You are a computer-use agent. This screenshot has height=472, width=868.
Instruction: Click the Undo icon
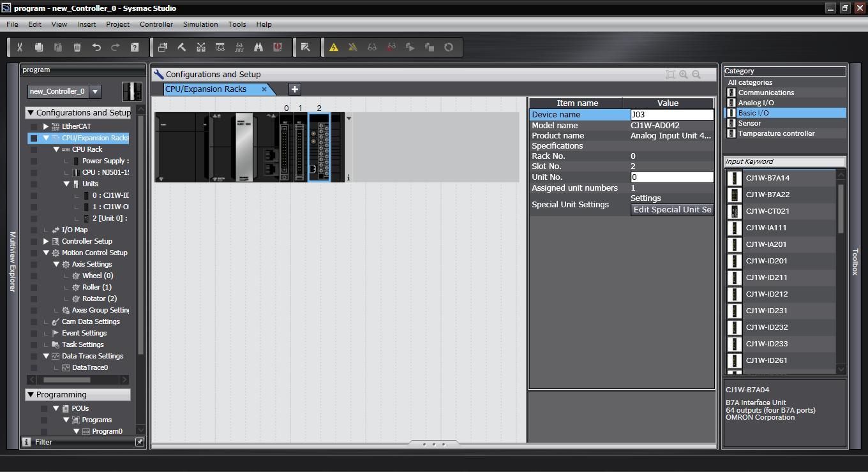96,47
